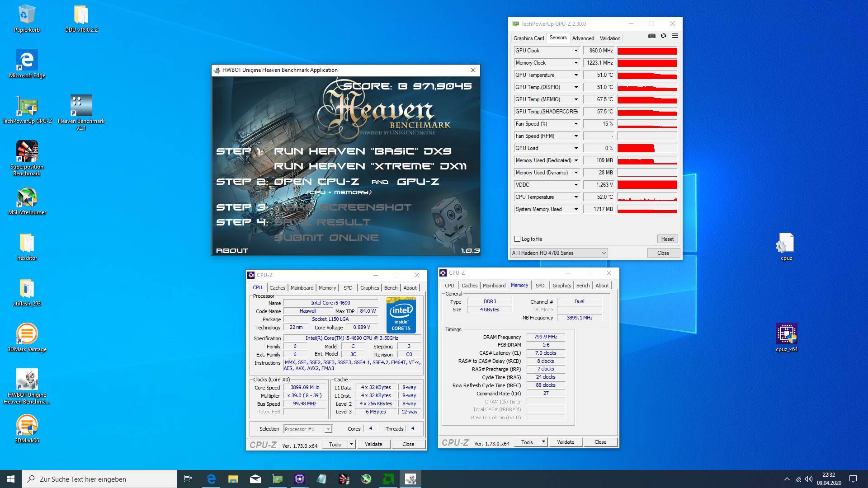This screenshot has width=868, height=488.
Task: Expand Memory Clock sensor dropdown
Action: coord(576,63)
